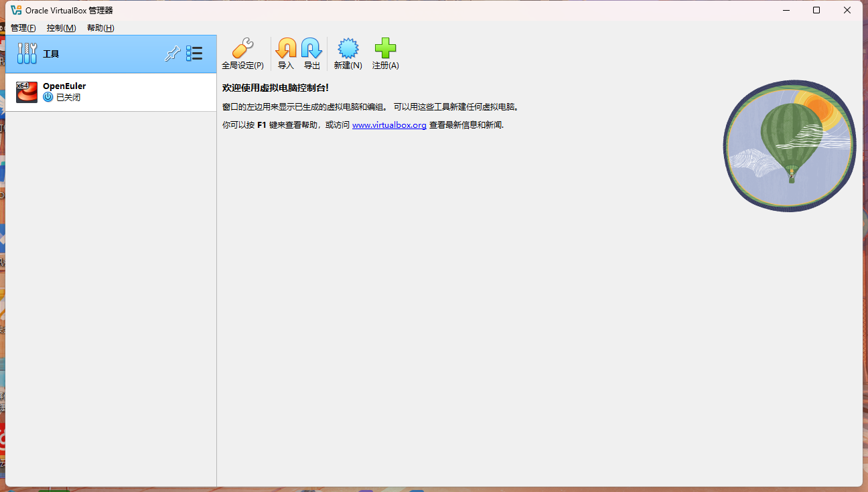Click the powered-off status icon under OpenEuler
This screenshot has height=492, width=868.
pos(48,97)
